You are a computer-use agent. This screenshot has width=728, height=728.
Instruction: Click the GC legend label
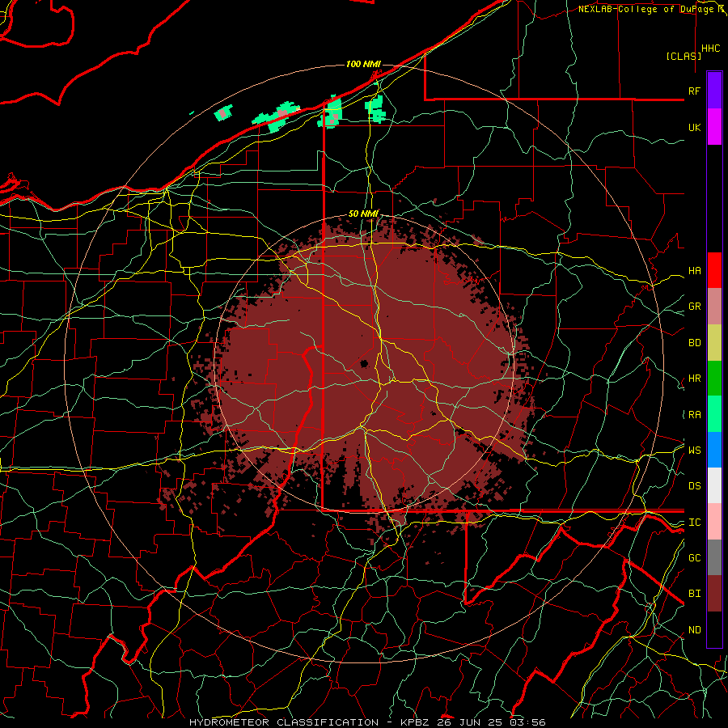(695, 558)
